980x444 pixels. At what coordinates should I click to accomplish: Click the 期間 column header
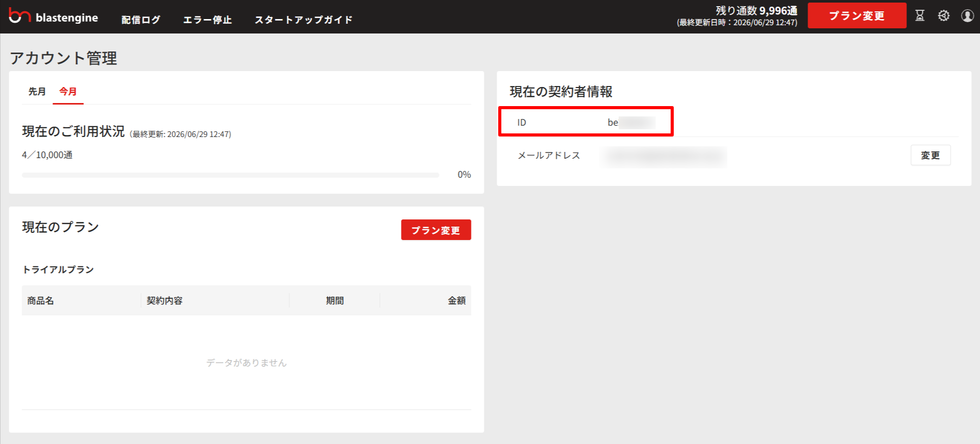point(335,300)
